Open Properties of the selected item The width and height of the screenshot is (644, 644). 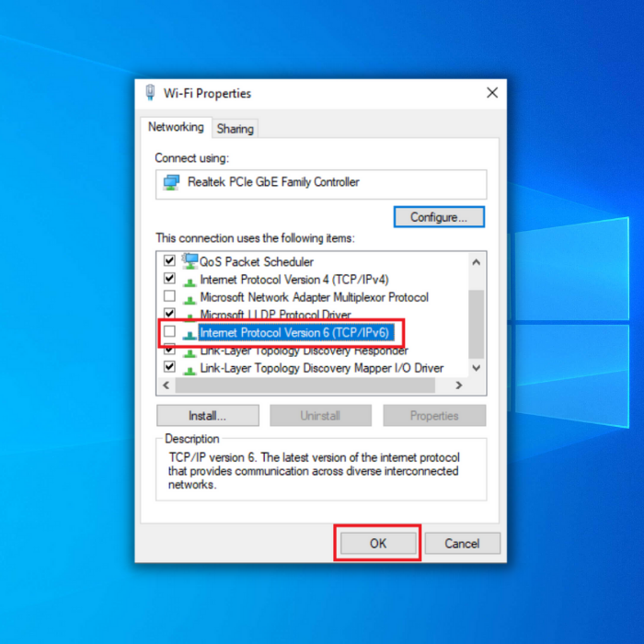pos(434,416)
